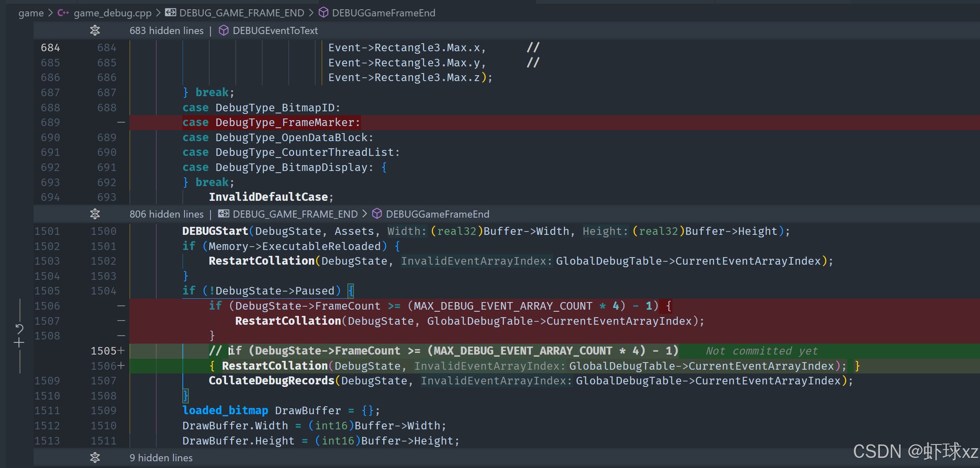This screenshot has height=468, width=980.
Task: Click unfold icon beside 683 hidden lines
Action: coord(95,30)
